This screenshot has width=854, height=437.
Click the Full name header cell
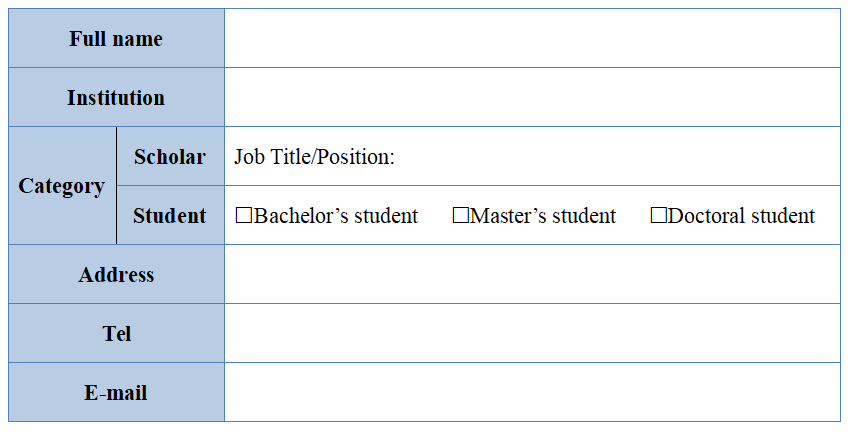point(116,39)
